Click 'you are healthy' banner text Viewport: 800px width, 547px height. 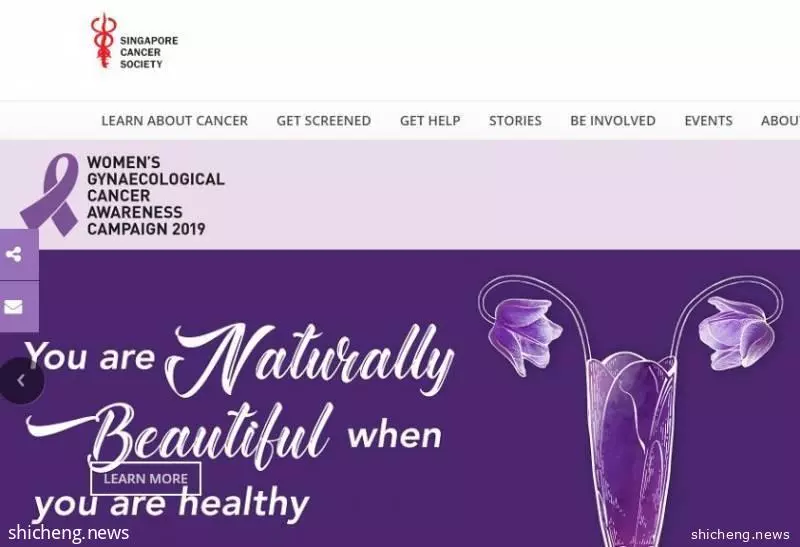[x=171, y=504]
